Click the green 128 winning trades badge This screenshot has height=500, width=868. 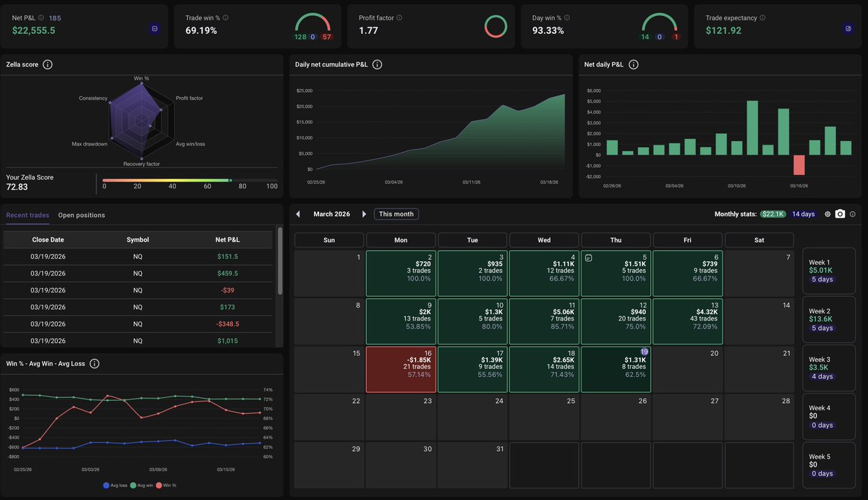300,36
